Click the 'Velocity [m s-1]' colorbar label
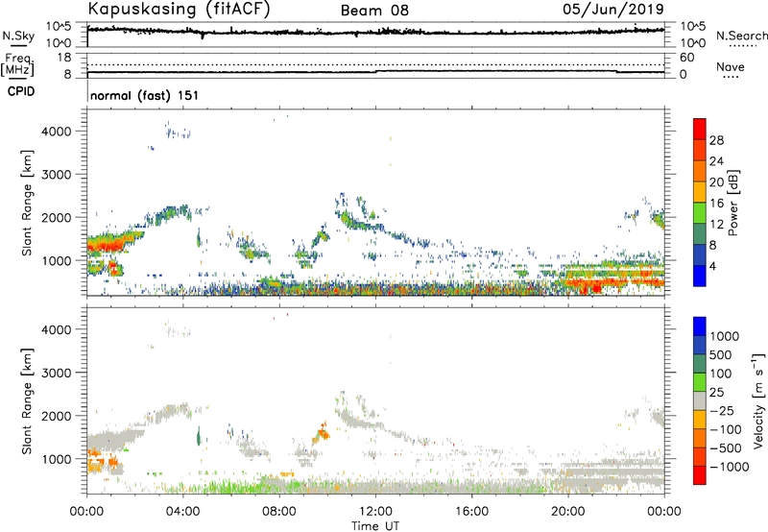The width and height of the screenshot is (768, 532). tap(759, 400)
